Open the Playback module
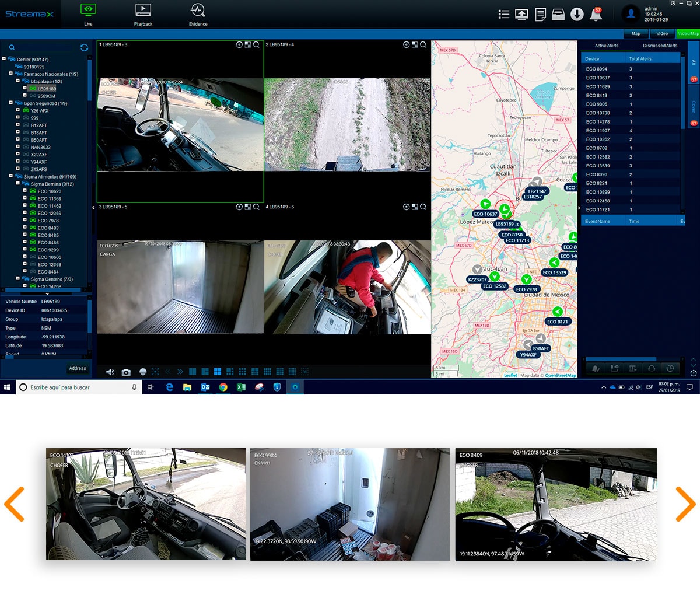 (x=143, y=14)
